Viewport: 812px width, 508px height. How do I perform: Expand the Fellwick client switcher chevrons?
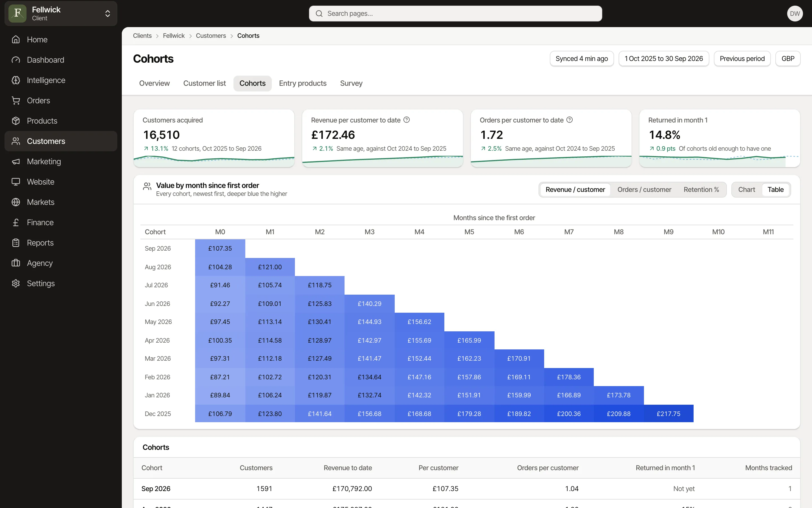(x=108, y=14)
